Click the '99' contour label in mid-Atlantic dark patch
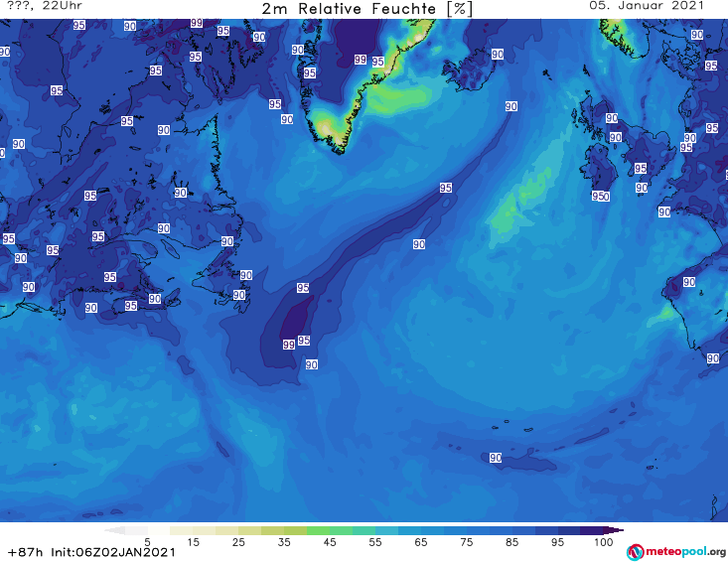Screen dimensions: 728x562 coord(289,345)
